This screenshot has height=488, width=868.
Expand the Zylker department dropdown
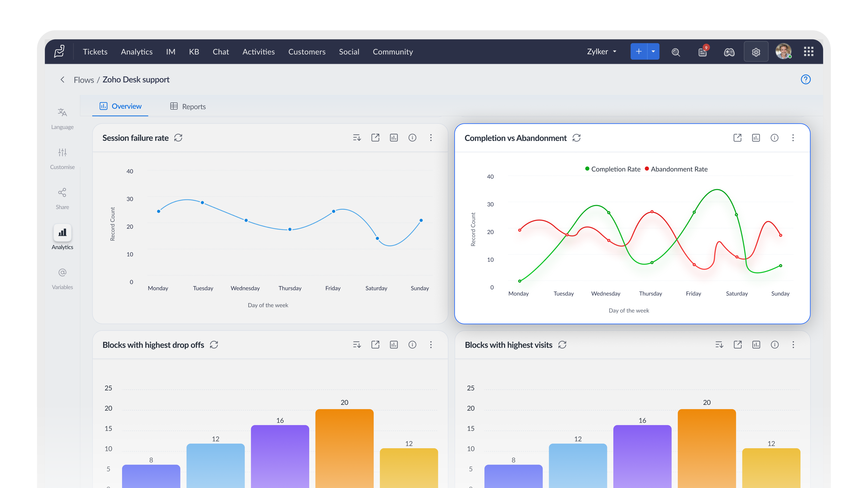[602, 52]
